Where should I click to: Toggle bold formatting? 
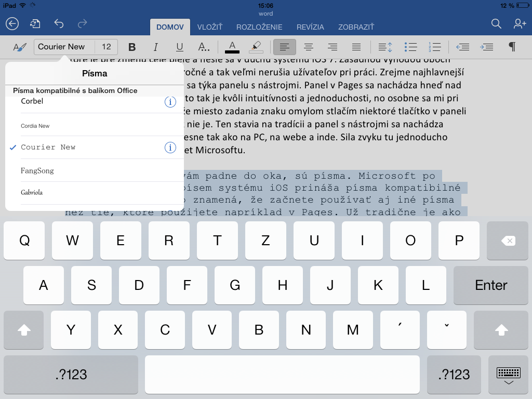[131, 47]
